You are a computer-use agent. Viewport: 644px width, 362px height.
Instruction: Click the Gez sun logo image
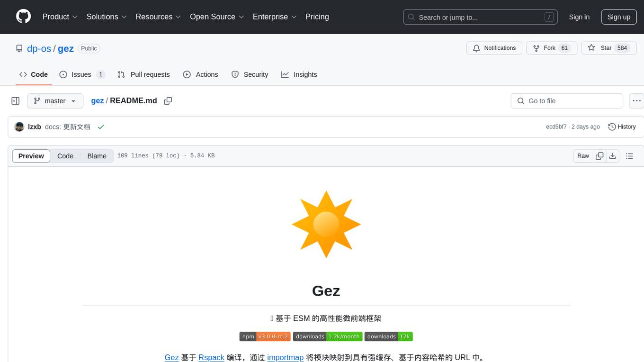point(326,224)
